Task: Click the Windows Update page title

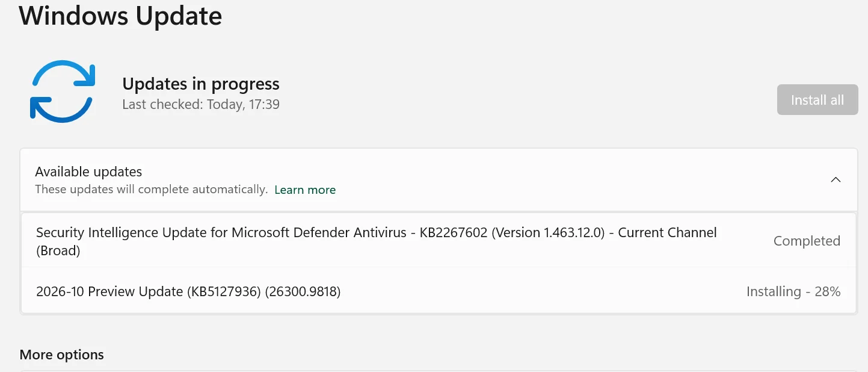Action: click(121, 16)
